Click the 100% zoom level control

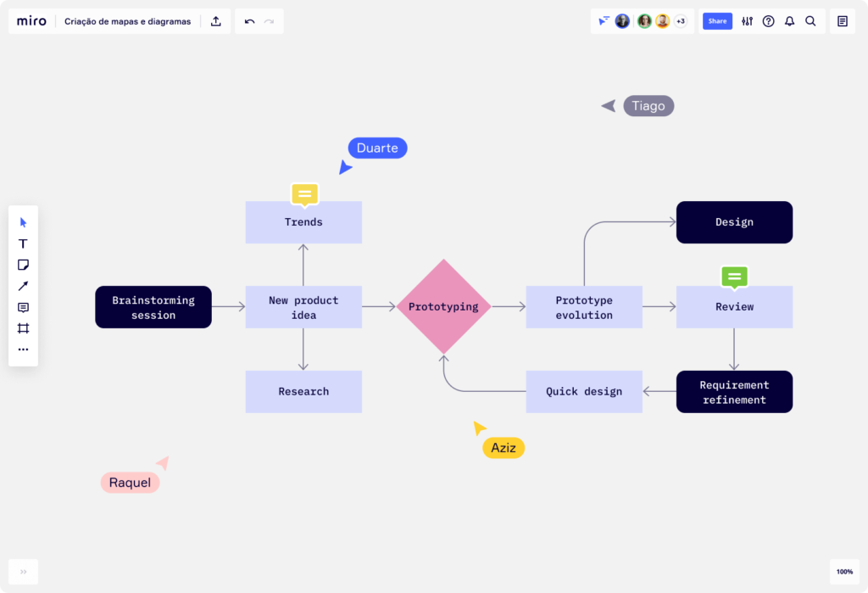(x=844, y=571)
